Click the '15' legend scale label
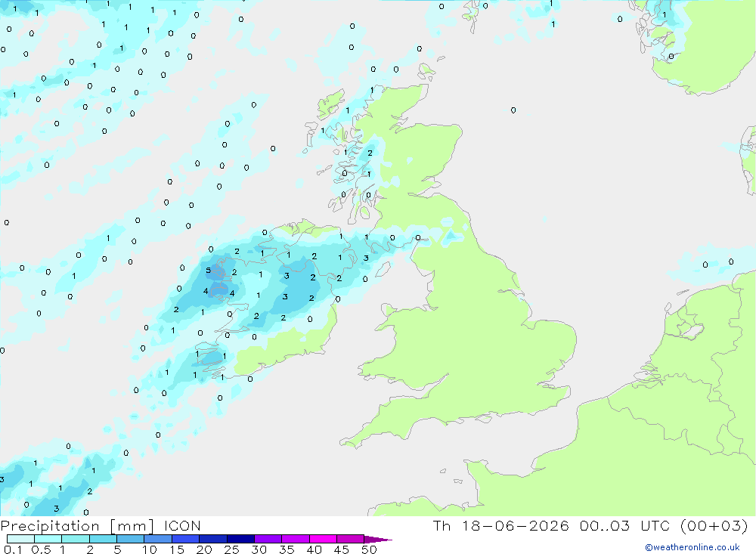 (x=177, y=549)
